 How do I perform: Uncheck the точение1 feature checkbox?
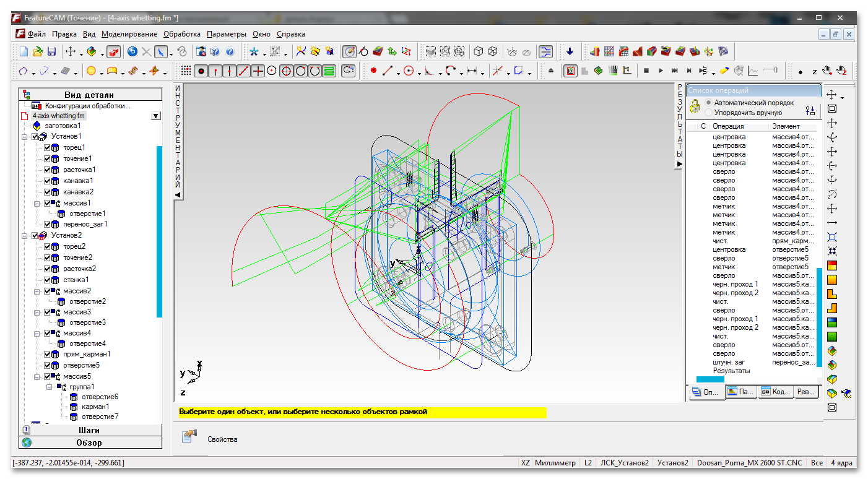[48, 158]
